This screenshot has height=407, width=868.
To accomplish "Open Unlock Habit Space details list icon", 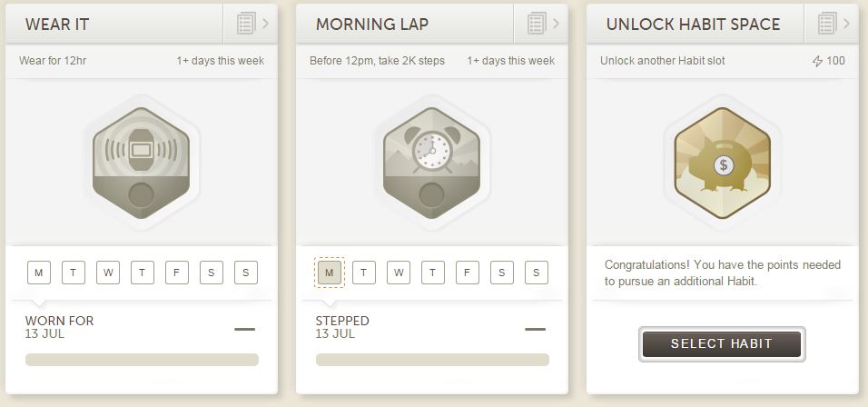I will (826, 24).
